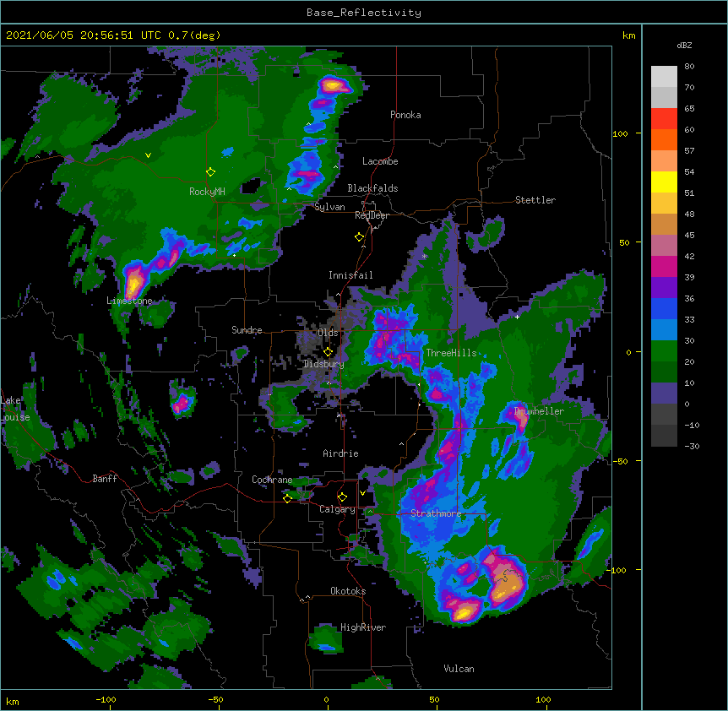Viewport: 728px width, 711px height.
Task: Click the yellow diamond marker above RockyMH
Action: (211, 172)
